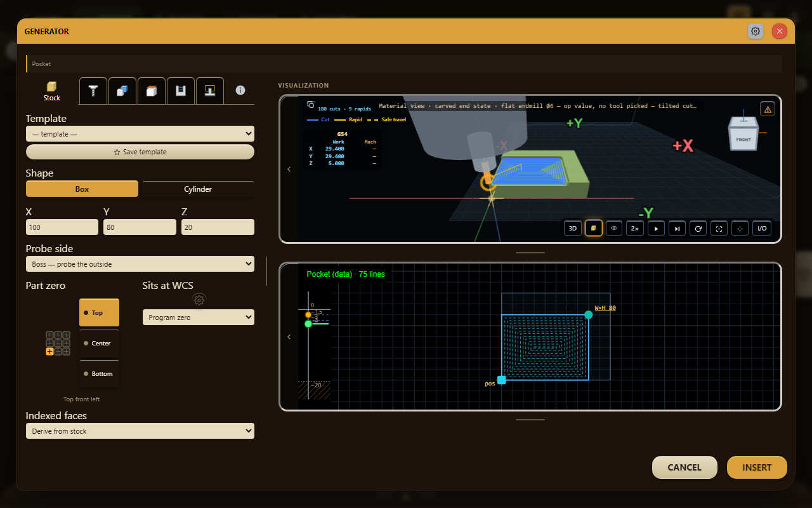Click the Save template button
Viewport: 812px width, 508px height.
click(140, 152)
